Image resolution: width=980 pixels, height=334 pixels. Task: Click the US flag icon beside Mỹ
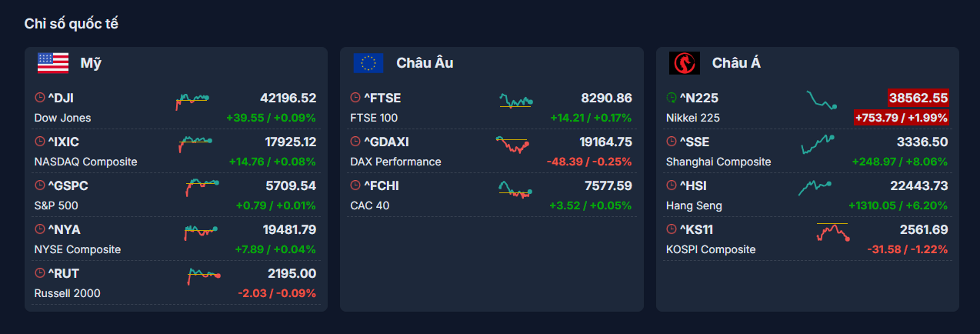[x=53, y=63]
